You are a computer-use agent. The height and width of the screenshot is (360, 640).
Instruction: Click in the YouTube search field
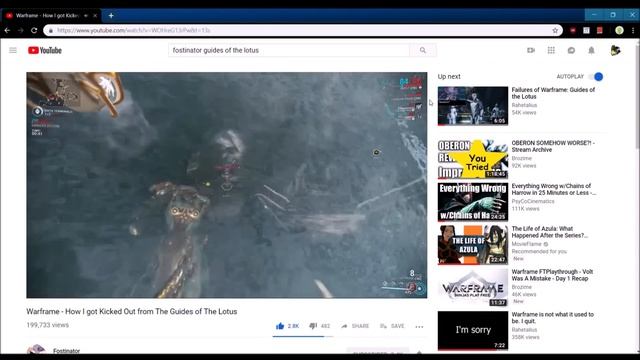[289, 50]
